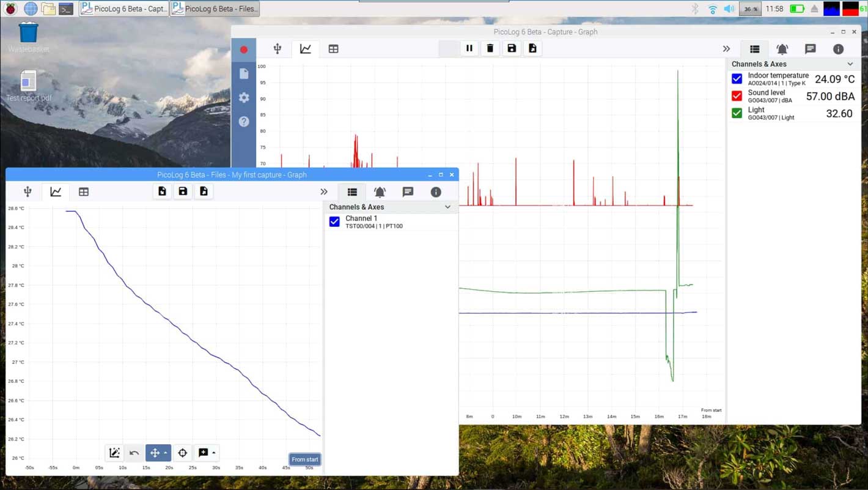Screen dimensions: 868x490
Task: Pause the live capture
Action: click(469, 48)
